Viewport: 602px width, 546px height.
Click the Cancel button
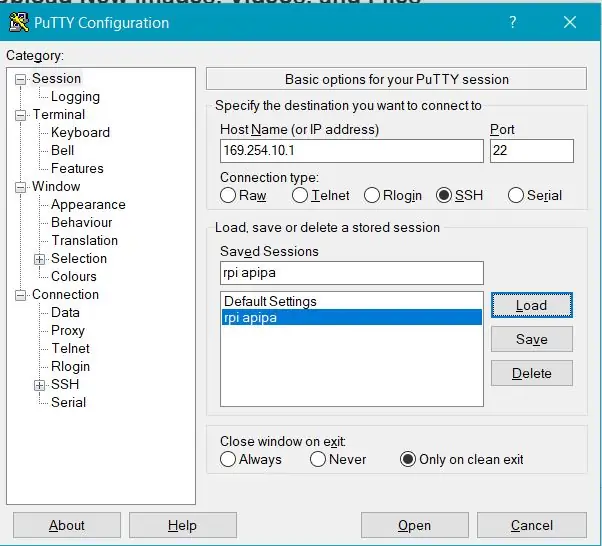click(532, 525)
